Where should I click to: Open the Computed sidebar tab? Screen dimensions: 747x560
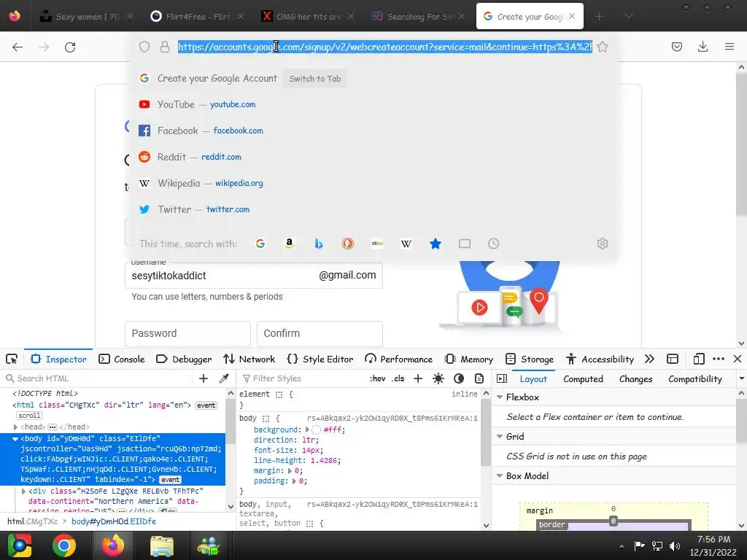pyautogui.click(x=583, y=379)
